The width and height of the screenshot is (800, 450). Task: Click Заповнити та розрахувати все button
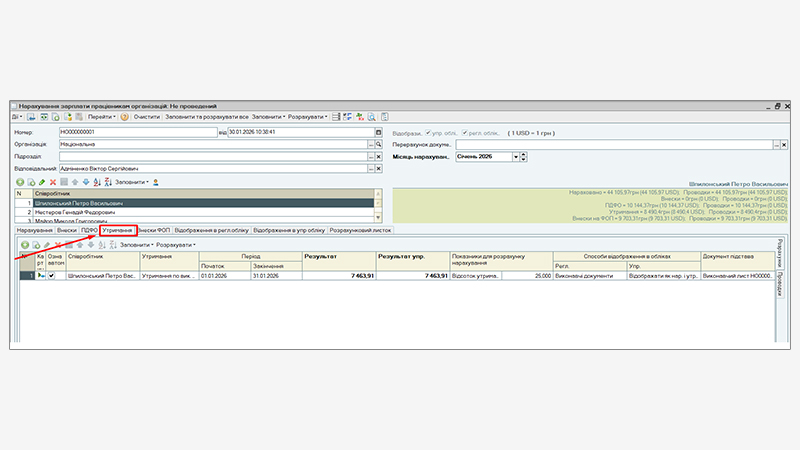click(205, 117)
